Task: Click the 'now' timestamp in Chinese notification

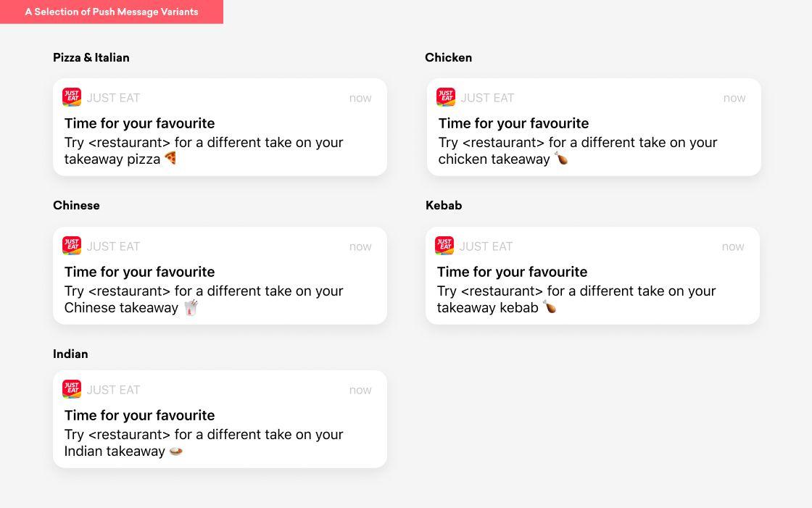Action: (360, 246)
